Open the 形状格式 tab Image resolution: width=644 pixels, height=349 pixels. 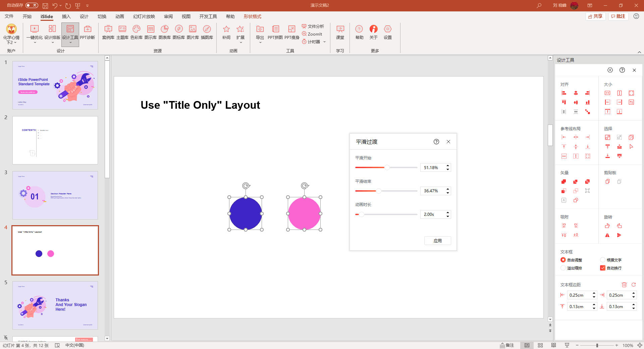(252, 16)
